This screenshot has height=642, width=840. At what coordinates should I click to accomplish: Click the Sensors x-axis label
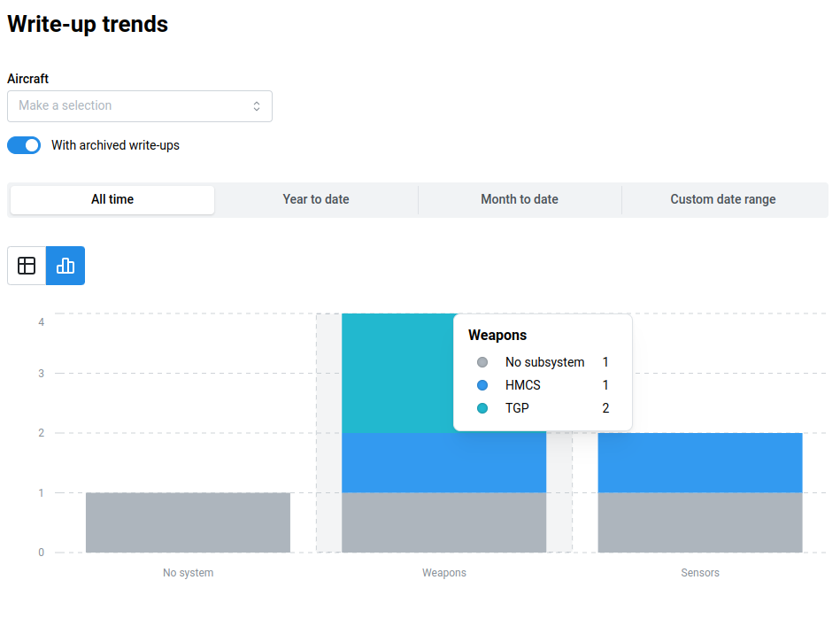[700, 573]
